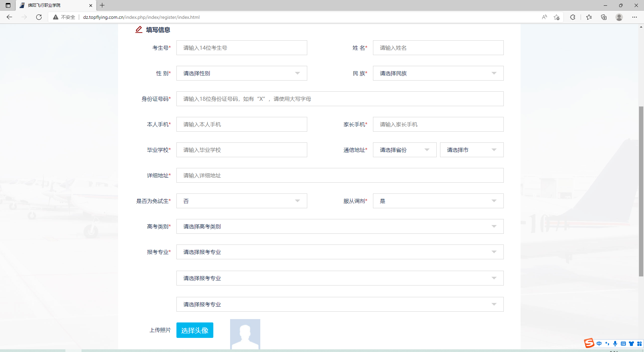Open the 请选择高考类别 dropdown
Viewport: 644px width, 352px height.
[340, 226]
